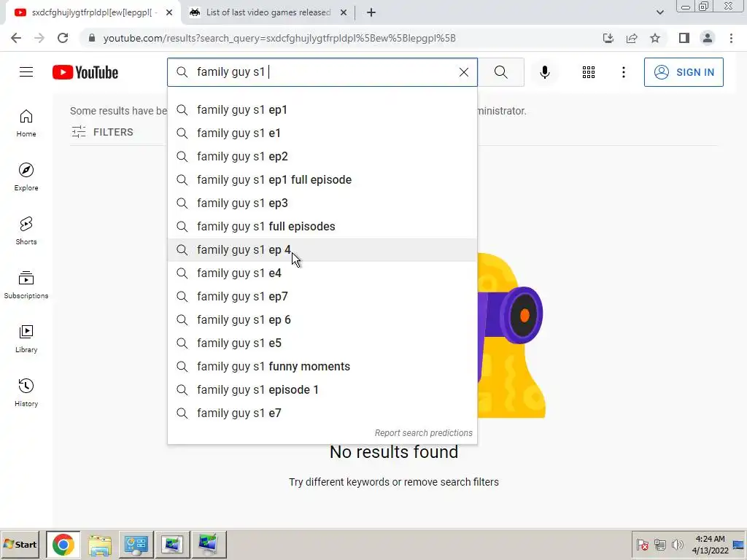
Task: Open the YouTube apps grid
Action: (589, 72)
